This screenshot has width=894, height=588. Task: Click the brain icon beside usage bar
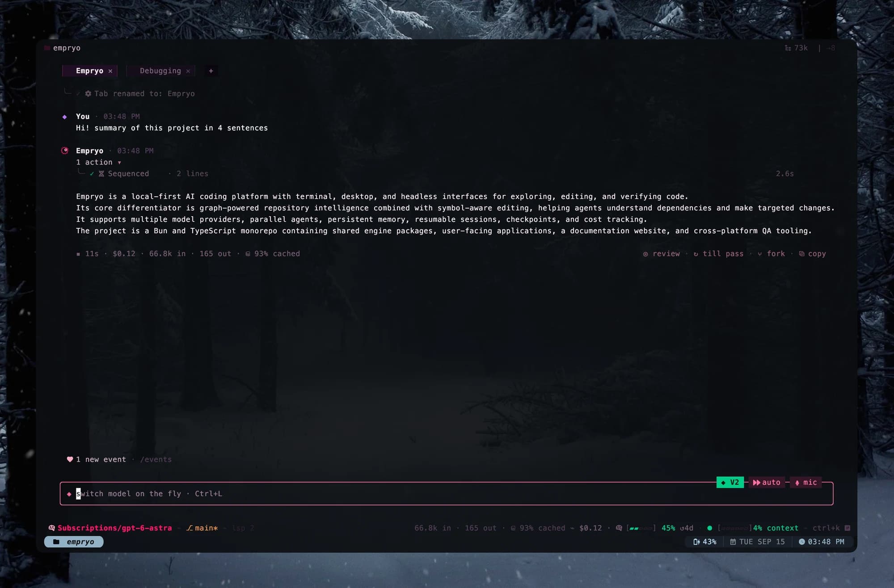[619, 528]
